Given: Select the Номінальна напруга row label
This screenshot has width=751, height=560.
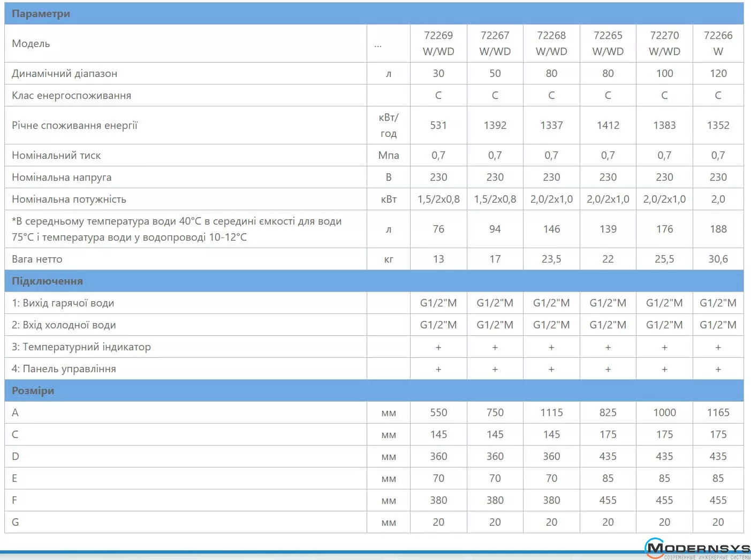Looking at the screenshot, I should 62,178.
